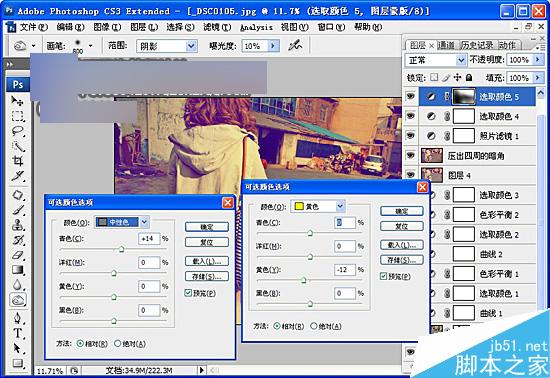Click lock all padlock icon
This screenshot has width=550, height=378.
(x=469, y=77)
